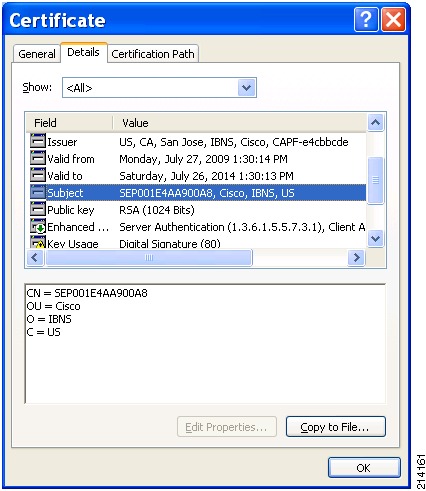Screen dimensions: 426x491
Task: Click OK to close the dialog
Action: 364,468
